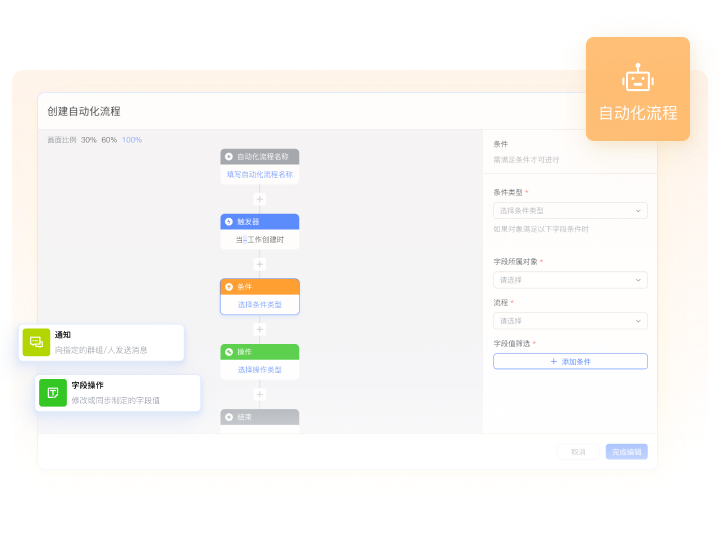Click the green 字段操作 field icon

(53, 393)
